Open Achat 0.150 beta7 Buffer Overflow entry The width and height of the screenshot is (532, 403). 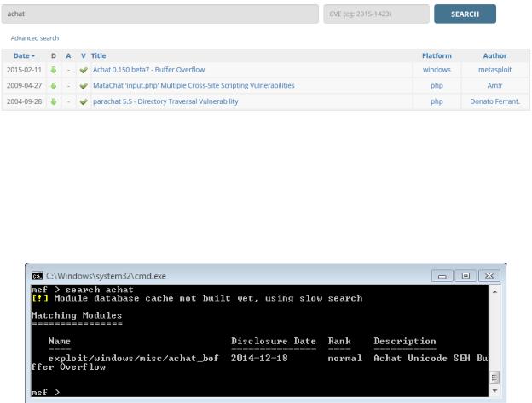click(148, 70)
